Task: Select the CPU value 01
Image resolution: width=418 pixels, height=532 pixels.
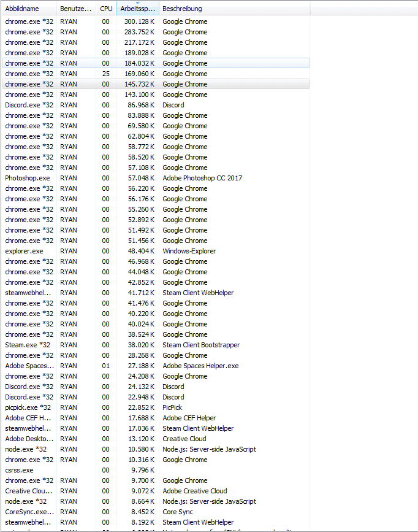Action: [x=106, y=366]
